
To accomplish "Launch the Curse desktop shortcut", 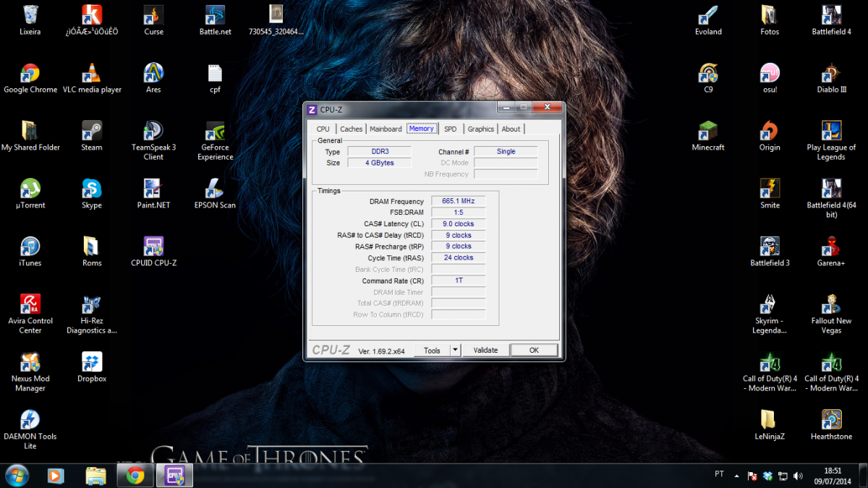I will tap(153, 20).
